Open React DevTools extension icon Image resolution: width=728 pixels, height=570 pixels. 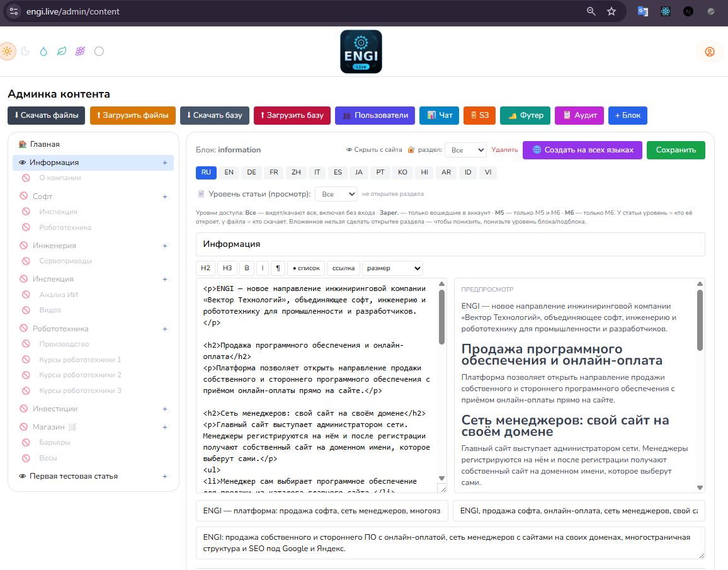[x=666, y=11]
